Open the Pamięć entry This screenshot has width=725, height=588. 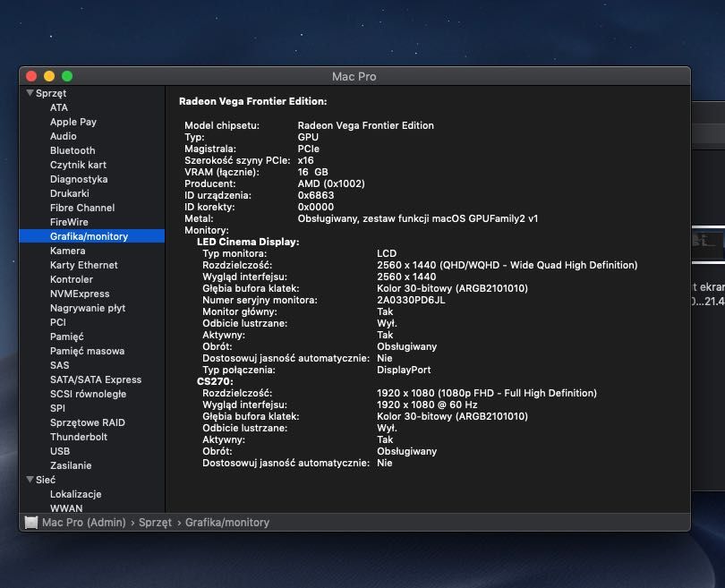(x=66, y=337)
